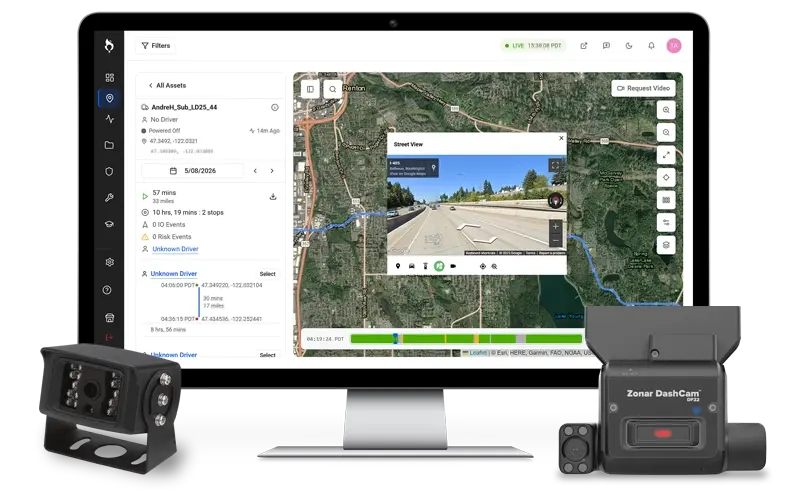Click the gray segment on the trip timeline

click(x=520, y=339)
